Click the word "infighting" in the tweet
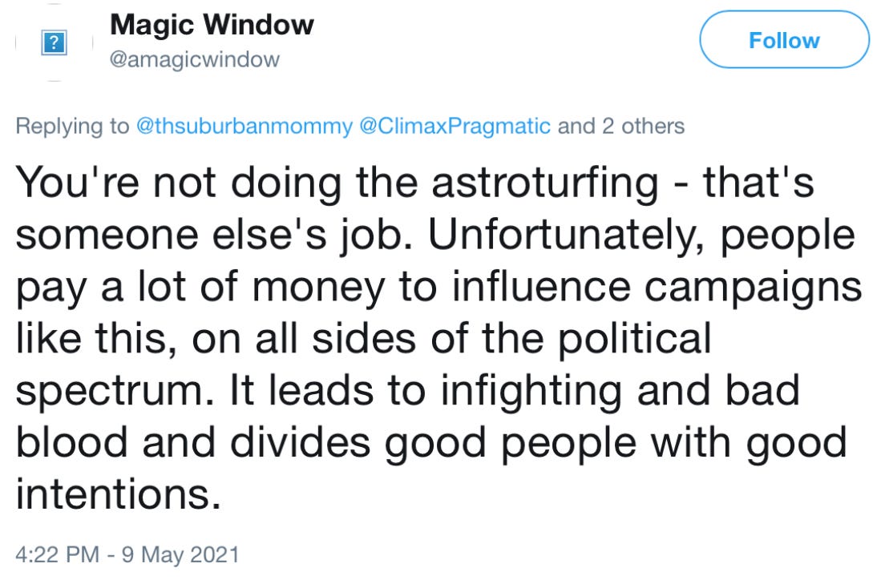The image size is (881, 588). [531, 390]
